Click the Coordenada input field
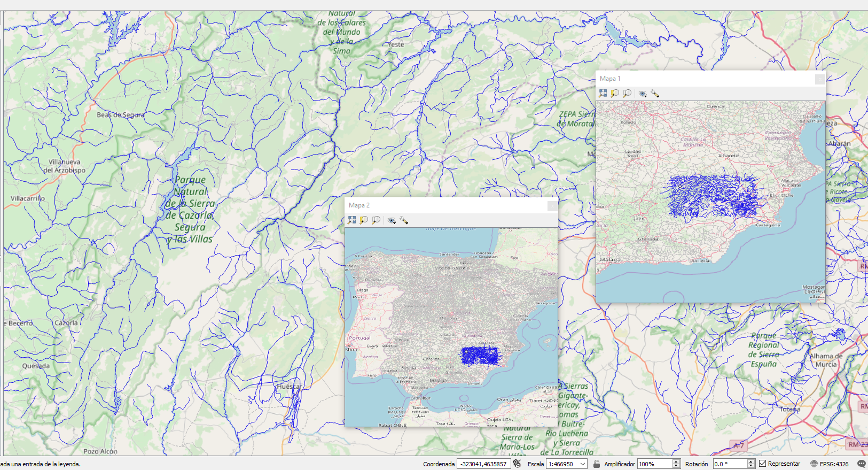This screenshot has height=470, width=868. click(483, 464)
